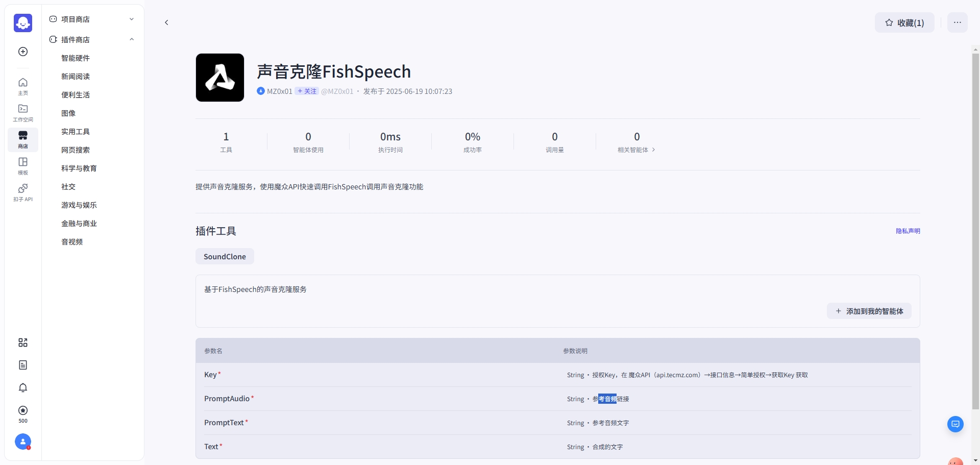Select the 商店 store sidebar icon
The height and width of the screenshot is (465, 980).
point(22,139)
